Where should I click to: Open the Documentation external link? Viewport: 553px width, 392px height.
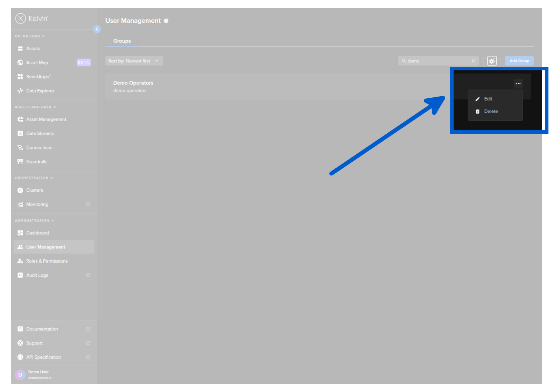pos(42,329)
